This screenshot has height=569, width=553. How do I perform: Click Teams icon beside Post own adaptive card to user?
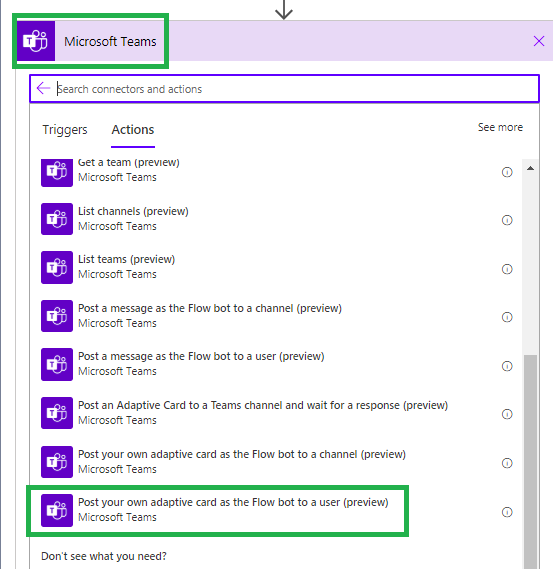pos(57,510)
